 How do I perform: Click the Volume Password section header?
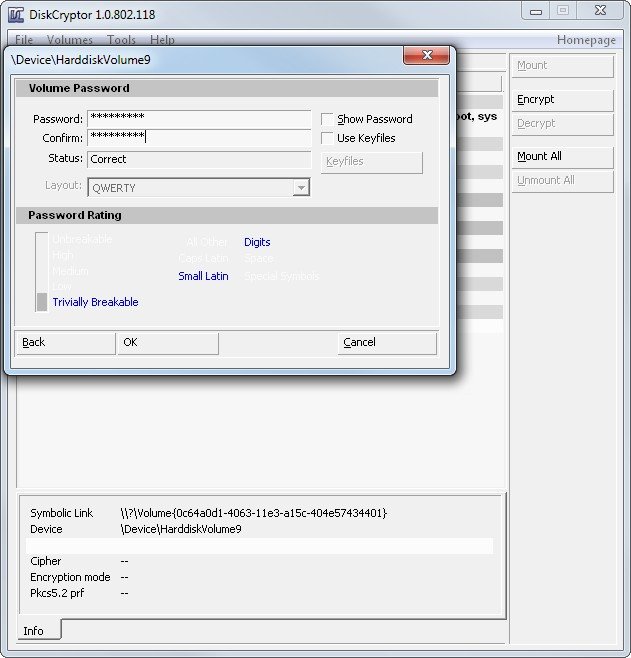(x=227, y=89)
